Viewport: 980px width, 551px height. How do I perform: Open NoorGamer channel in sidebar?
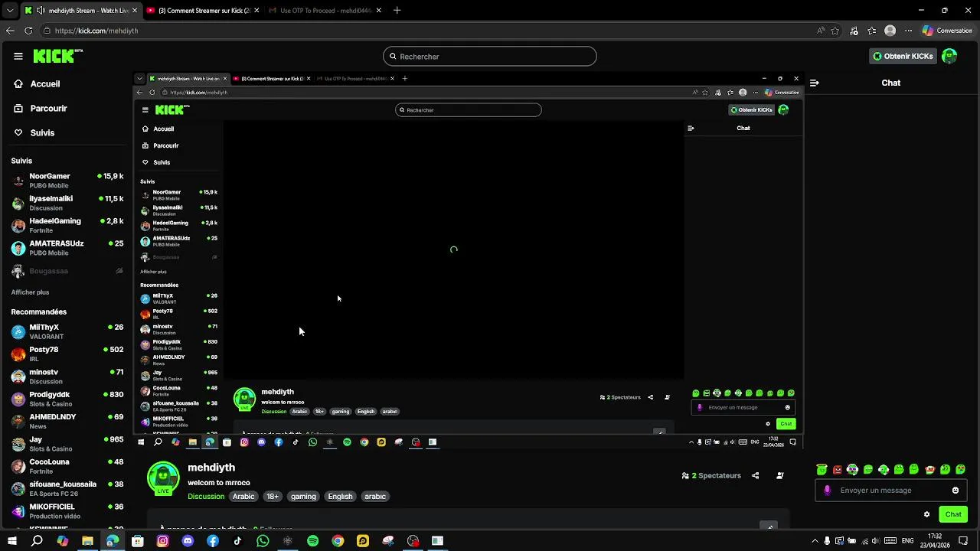click(67, 181)
